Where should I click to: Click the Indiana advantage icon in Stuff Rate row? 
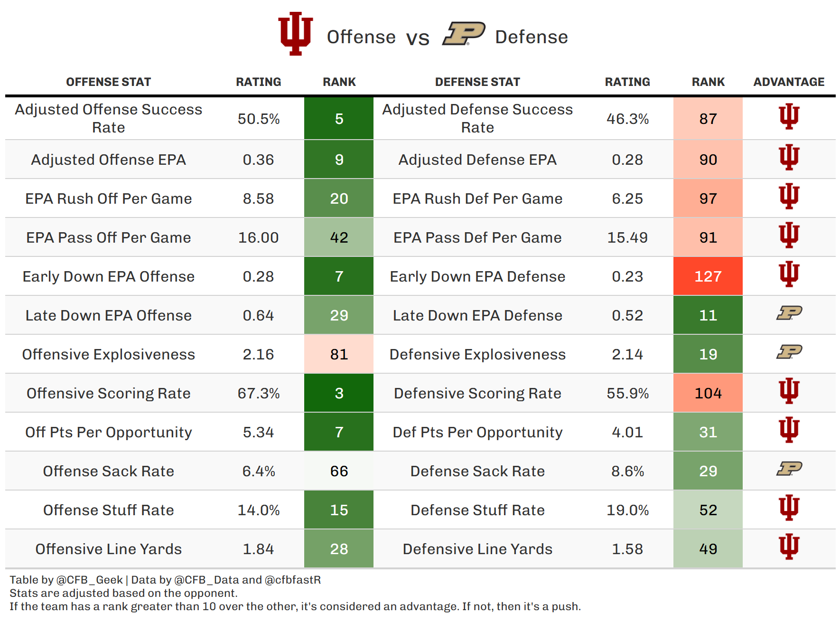pyautogui.click(x=789, y=508)
